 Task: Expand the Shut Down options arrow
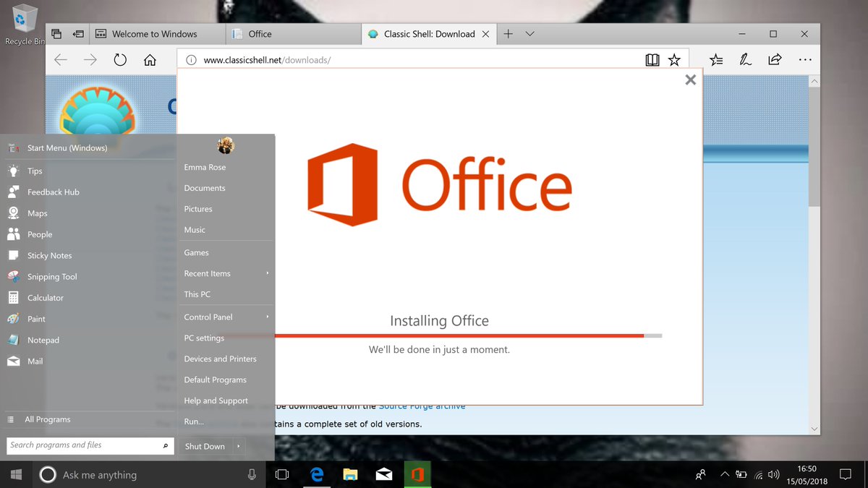[x=239, y=446]
